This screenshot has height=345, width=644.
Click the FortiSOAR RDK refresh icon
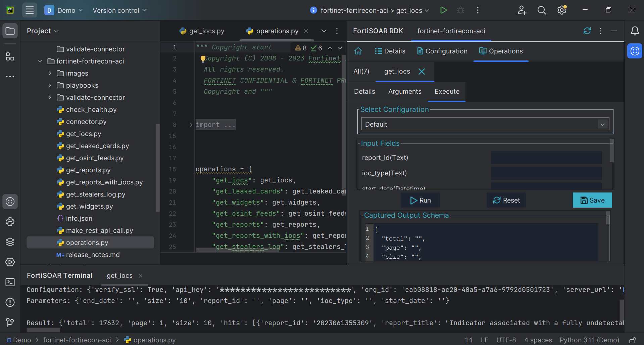coord(587,31)
